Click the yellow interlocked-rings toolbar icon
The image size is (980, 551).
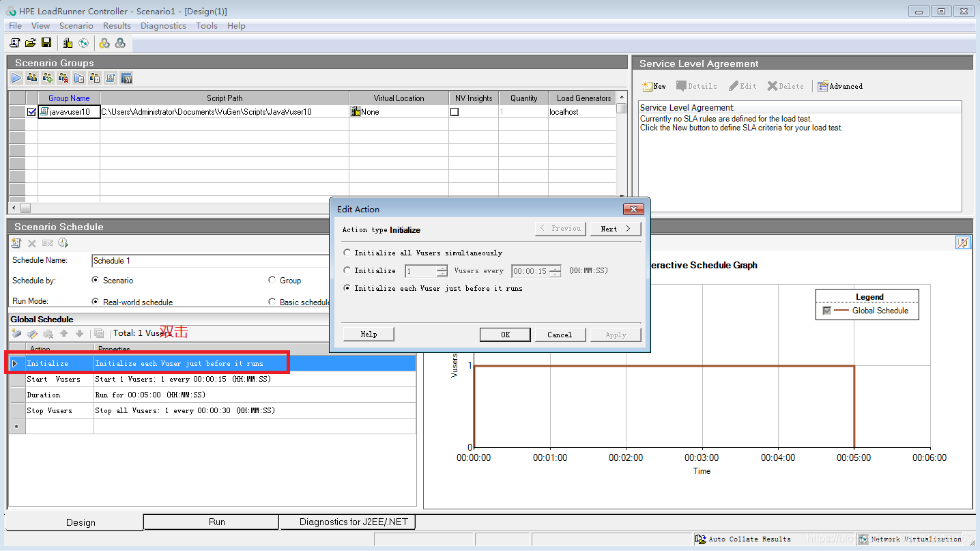coord(104,43)
